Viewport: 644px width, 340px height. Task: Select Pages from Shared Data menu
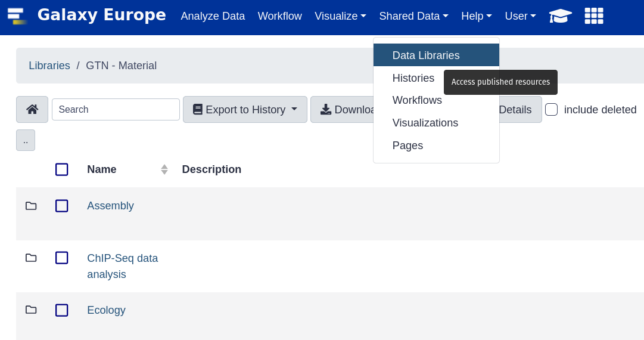point(436,145)
